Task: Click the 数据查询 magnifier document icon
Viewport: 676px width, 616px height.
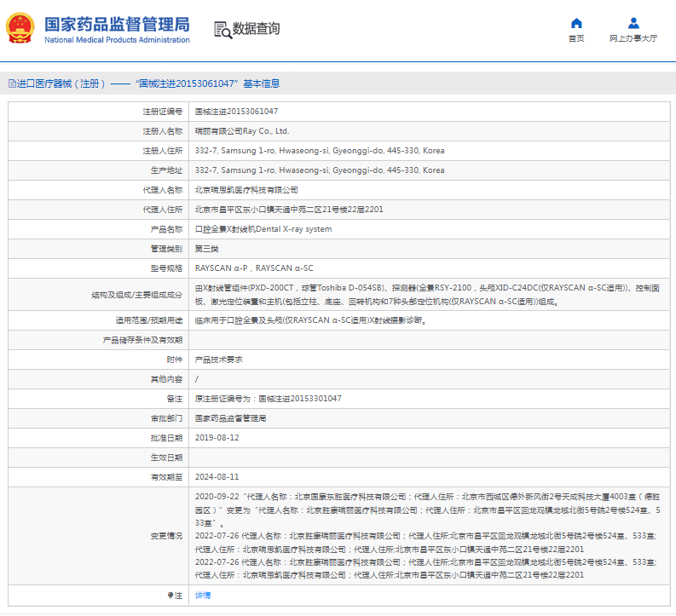Action: pyautogui.click(x=222, y=29)
